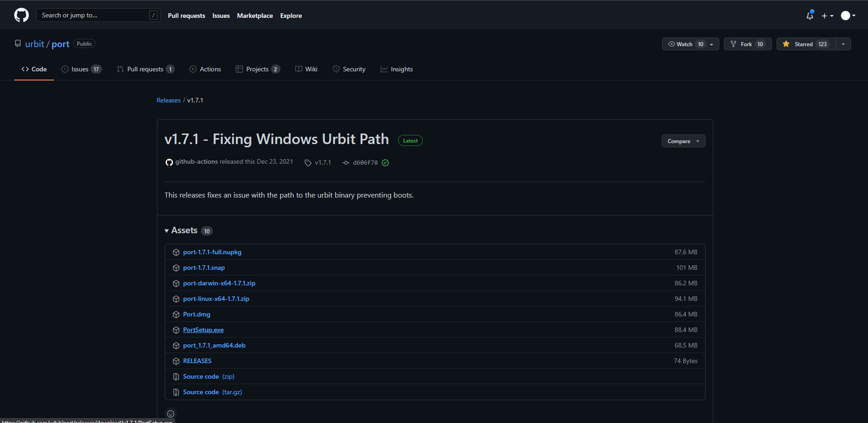Open Pull requests in top navigation

pyautogui.click(x=186, y=16)
